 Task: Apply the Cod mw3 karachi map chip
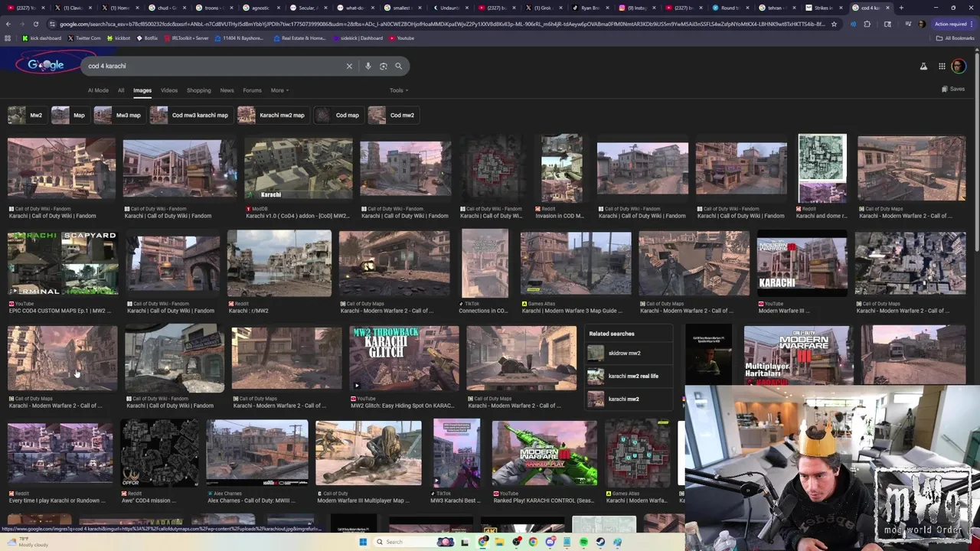click(191, 115)
